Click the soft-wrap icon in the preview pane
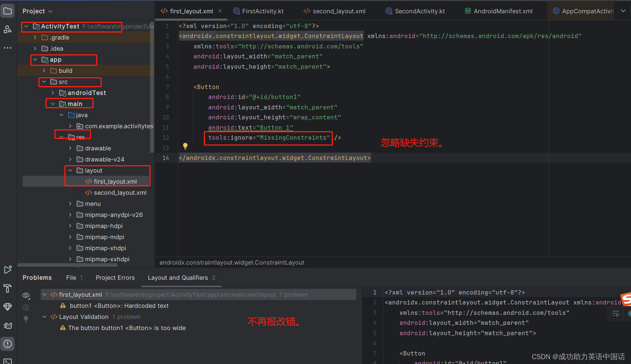This screenshot has width=631, height=364. pos(615,313)
